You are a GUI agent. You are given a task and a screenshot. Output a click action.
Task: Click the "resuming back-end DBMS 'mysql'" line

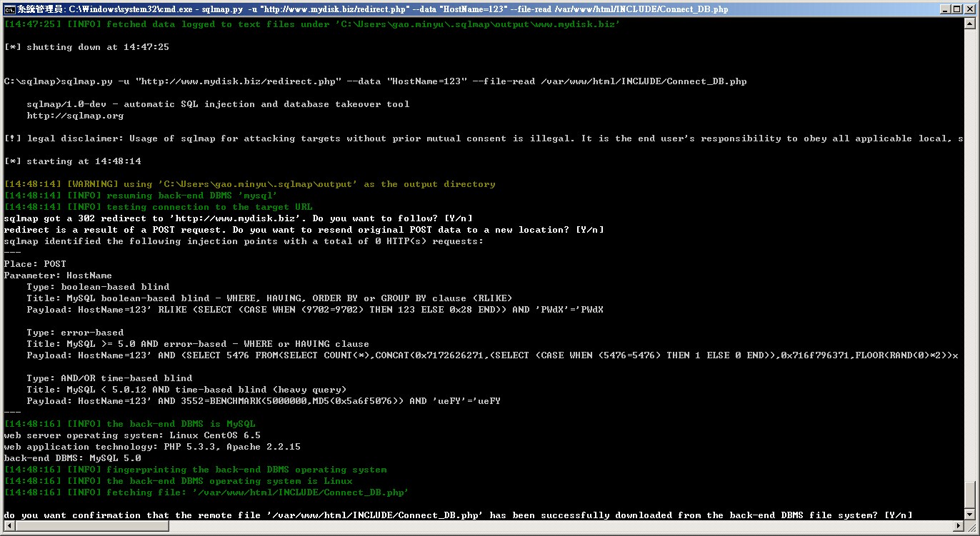click(x=141, y=196)
